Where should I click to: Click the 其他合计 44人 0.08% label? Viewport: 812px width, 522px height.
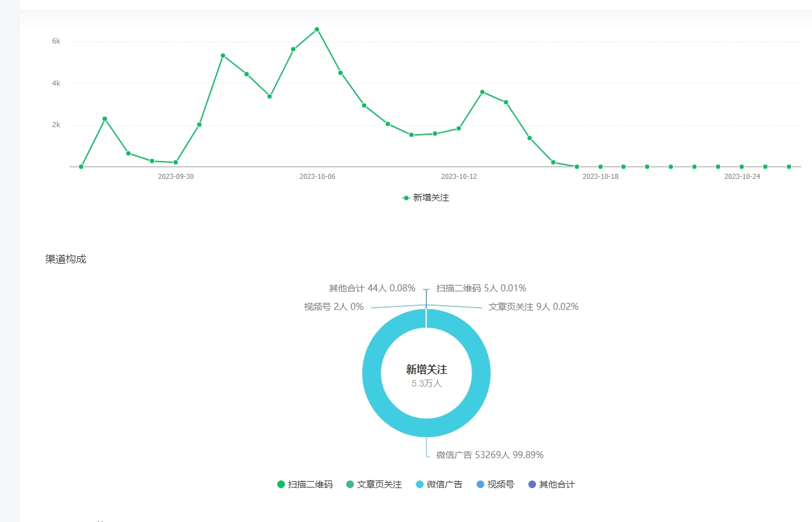(372, 288)
